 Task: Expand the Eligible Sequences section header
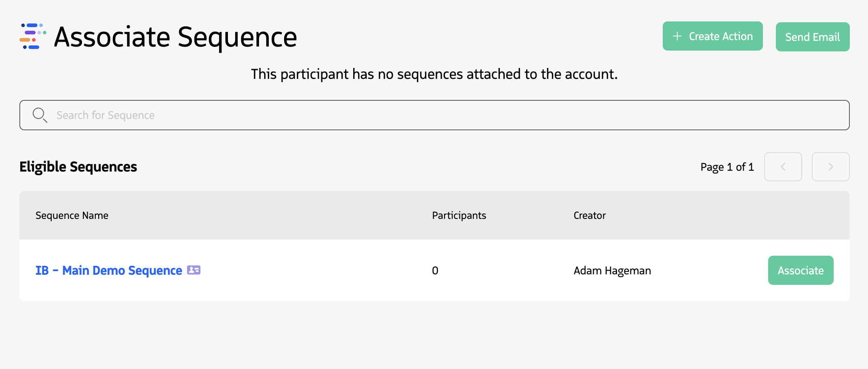(78, 166)
